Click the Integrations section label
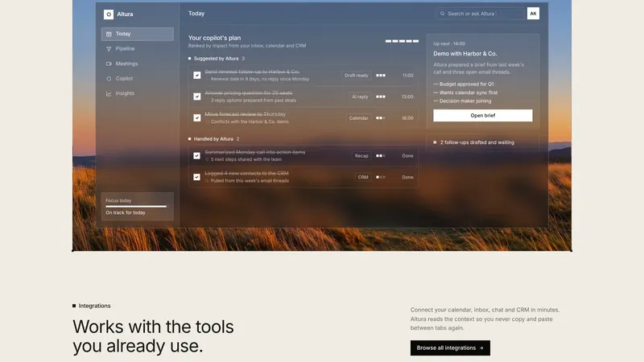 [x=92, y=306]
